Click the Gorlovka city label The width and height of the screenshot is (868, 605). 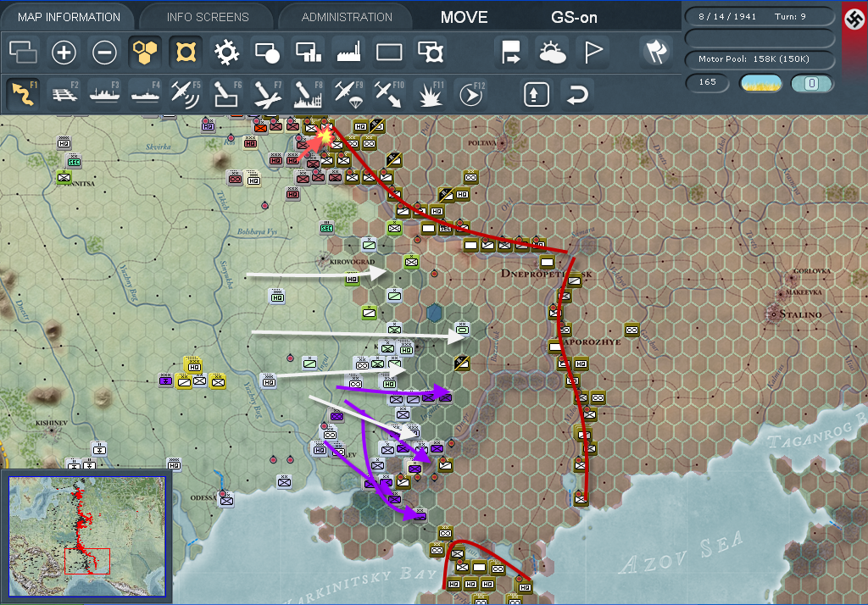812,271
